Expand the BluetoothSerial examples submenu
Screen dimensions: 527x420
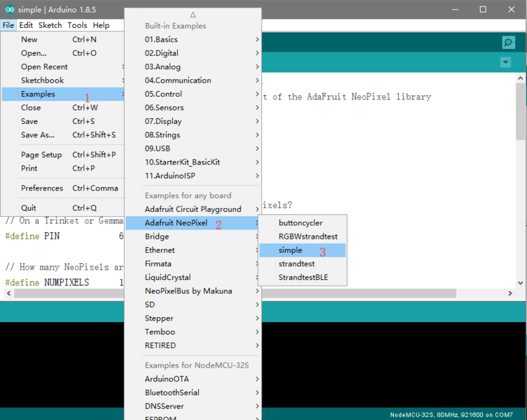172,393
